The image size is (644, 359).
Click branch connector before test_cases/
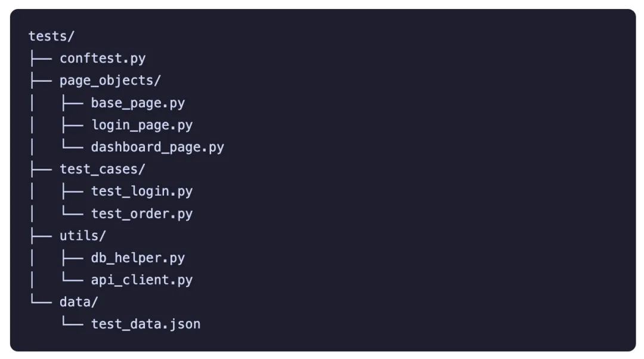pos(41,169)
